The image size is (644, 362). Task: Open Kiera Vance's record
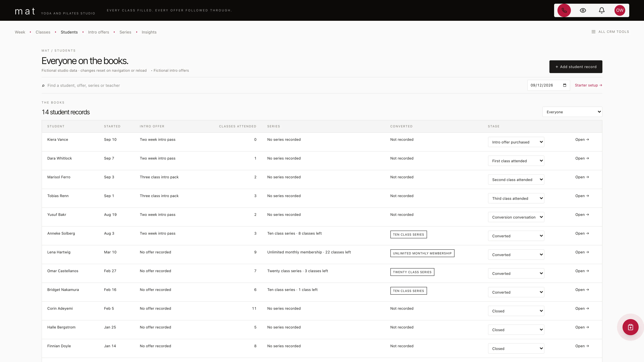582,139
